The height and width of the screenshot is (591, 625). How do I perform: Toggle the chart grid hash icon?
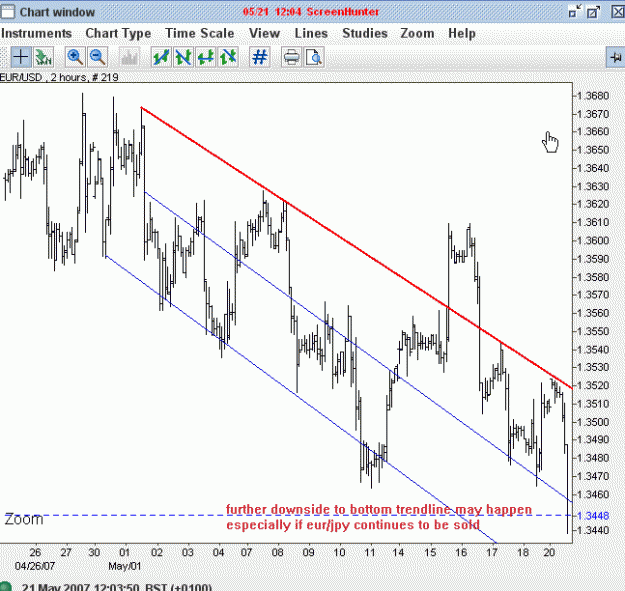click(259, 57)
